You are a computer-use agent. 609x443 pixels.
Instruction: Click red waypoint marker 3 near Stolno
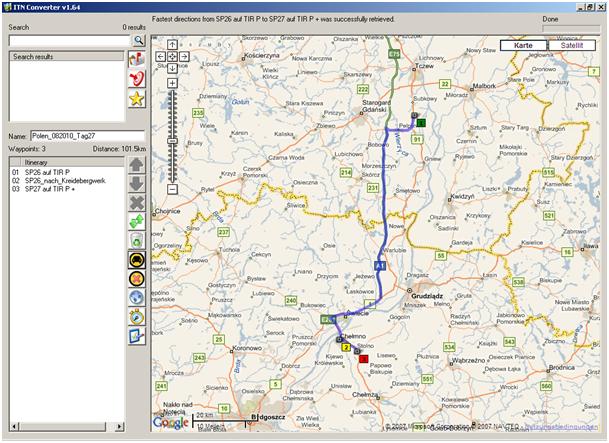coord(364,359)
